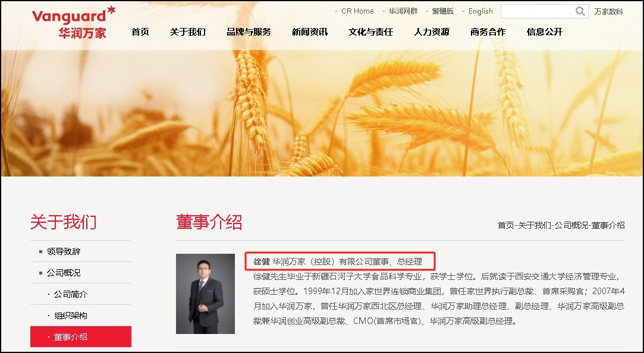Open the 新闻资讯 menu
The image size is (644, 353).
coord(310,32)
